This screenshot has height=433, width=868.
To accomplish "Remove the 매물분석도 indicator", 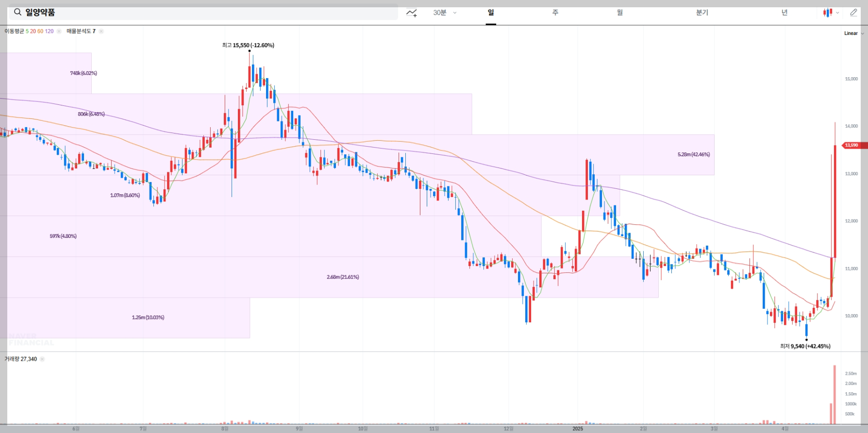I will [101, 31].
